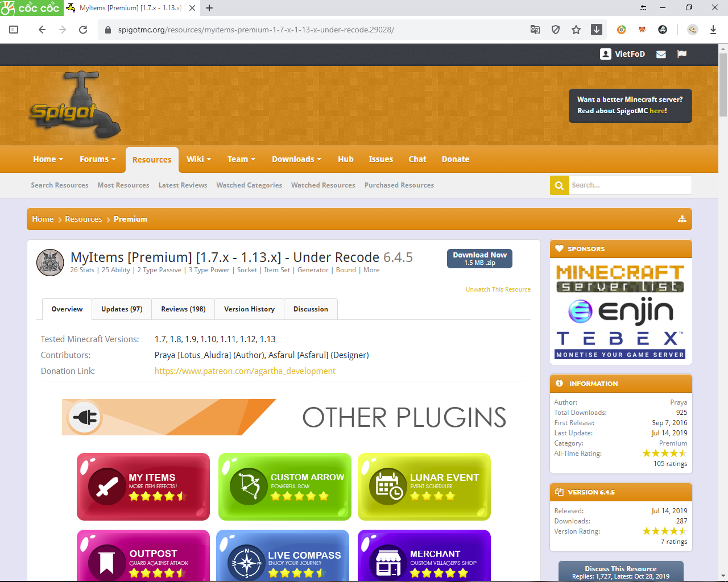
Task: Open the Lunar Event plugin banner
Action: pyautogui.click(x=424, y=487)
